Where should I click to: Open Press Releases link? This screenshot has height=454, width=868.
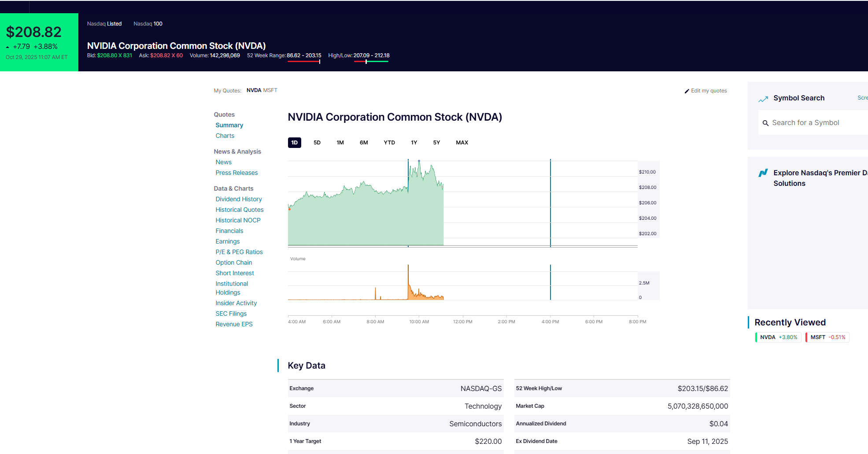click(236, 173)
